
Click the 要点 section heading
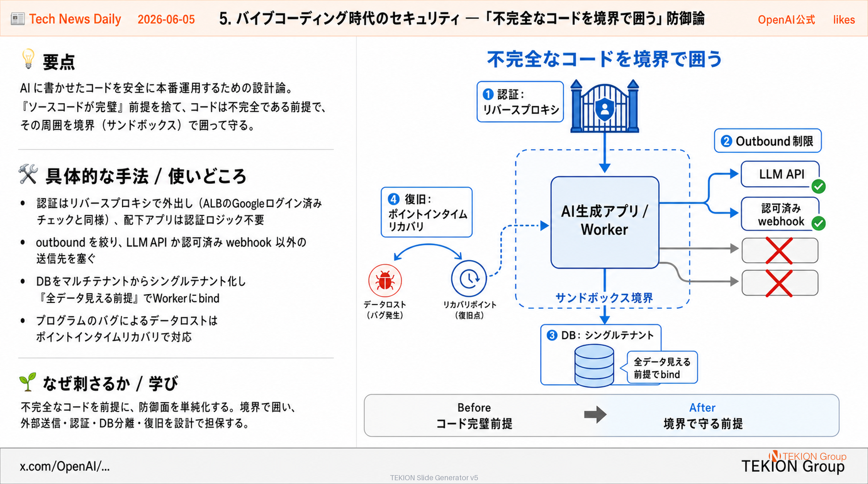[x=59, y=62]
